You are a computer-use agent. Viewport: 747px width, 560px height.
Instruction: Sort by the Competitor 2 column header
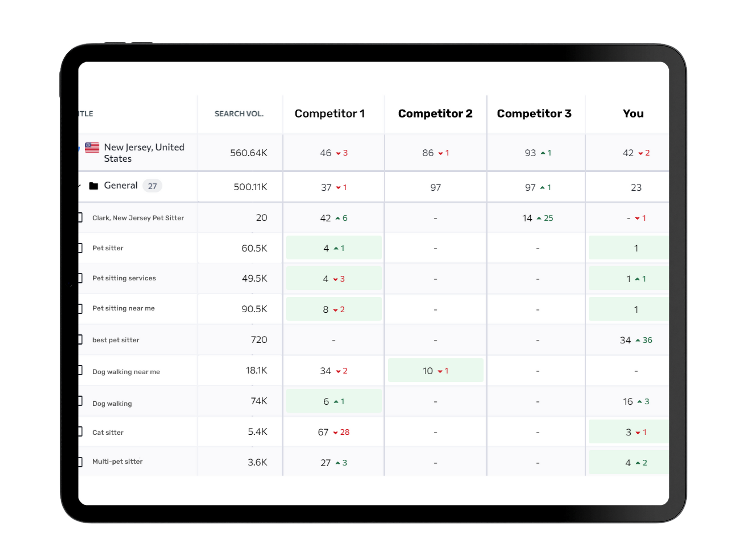pyautogui.click(x=435, y=114)
